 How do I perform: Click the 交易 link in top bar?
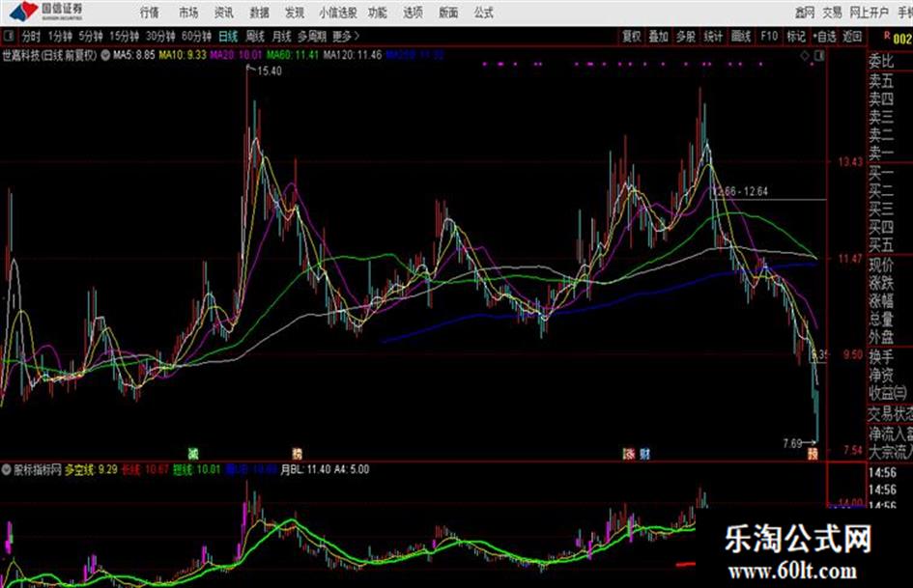(832, 13)
